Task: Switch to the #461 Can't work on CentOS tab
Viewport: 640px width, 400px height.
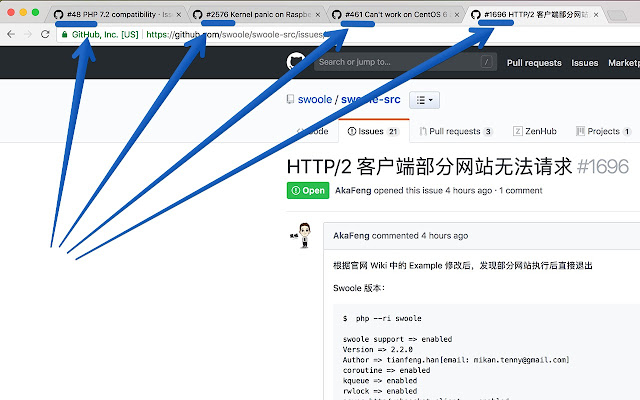Action: pyautogui.click(x=395, y=14)
